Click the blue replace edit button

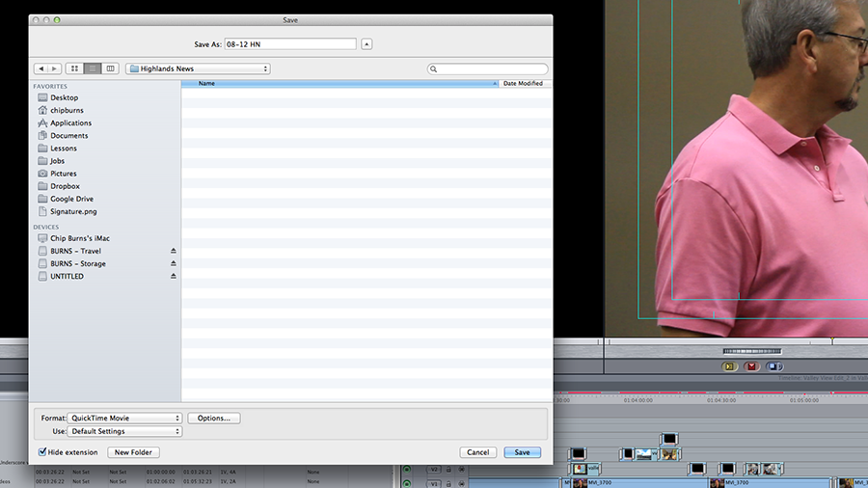click(x=773, y=366)
